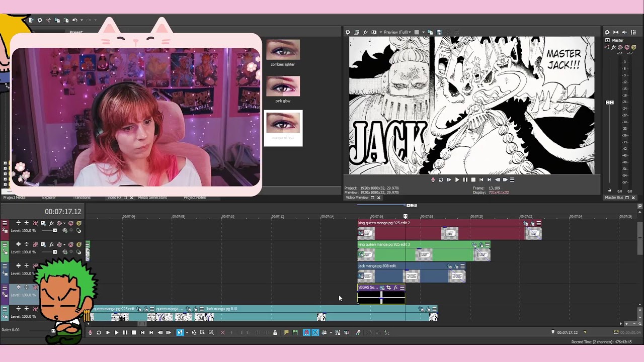644x362 pixels.
Task: Open track 3 automation settings dropdown
Action: pos(64,244)
